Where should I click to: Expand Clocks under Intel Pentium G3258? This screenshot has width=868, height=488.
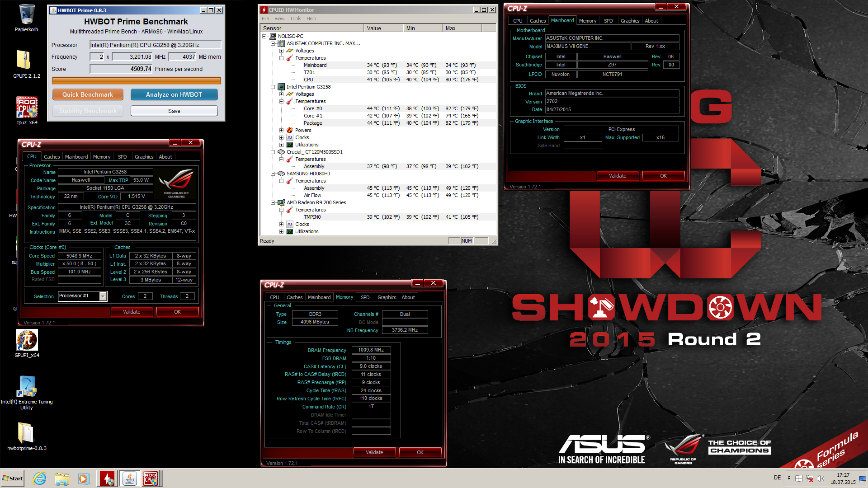pyautogui.click(x=282, y=137)
